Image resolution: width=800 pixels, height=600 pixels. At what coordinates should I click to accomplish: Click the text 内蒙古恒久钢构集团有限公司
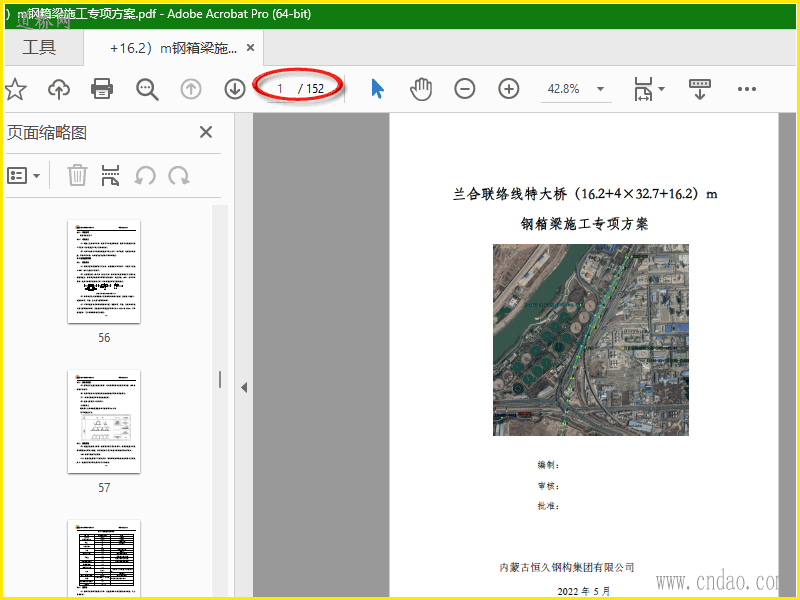[567, 567]
